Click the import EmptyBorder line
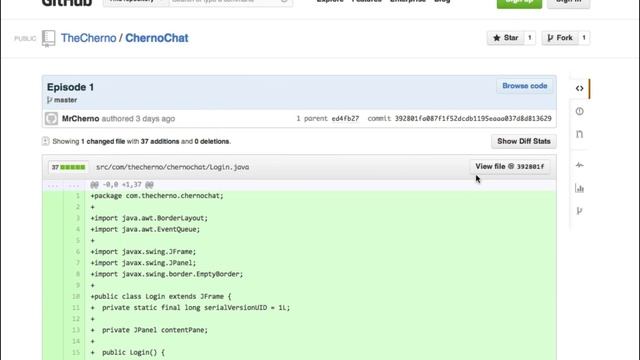Viewport: 640px width, 360px height. click(x=167, y=274)
